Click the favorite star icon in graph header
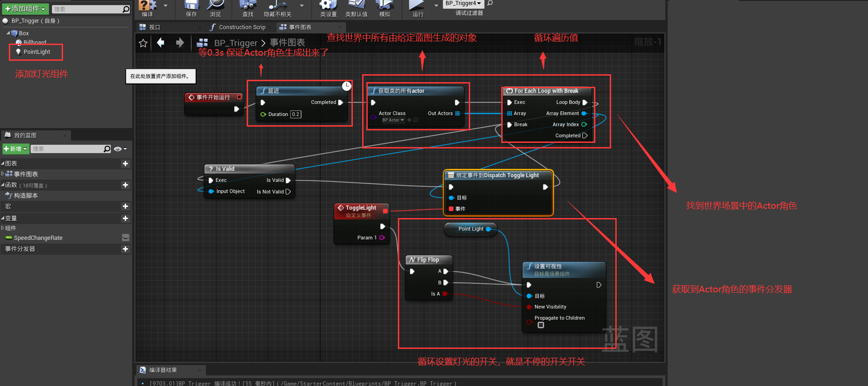Image resolution: width=868 pixels, height=386 pixels. [143, 43]
